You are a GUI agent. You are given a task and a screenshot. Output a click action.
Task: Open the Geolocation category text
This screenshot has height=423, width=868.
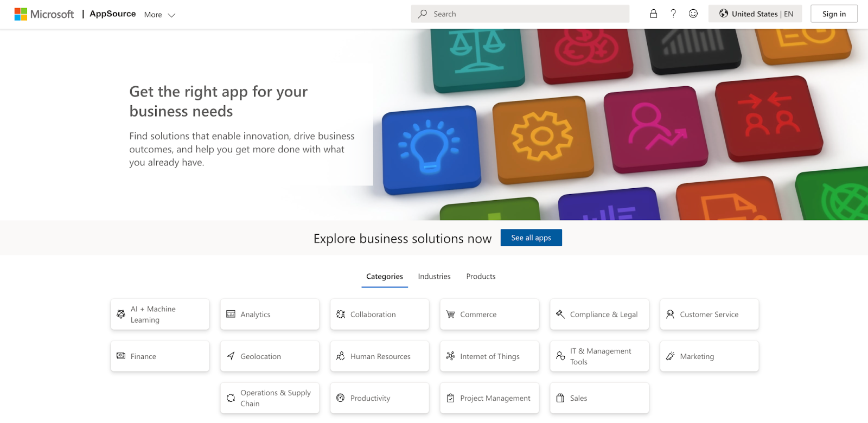[x=260, y=356]
